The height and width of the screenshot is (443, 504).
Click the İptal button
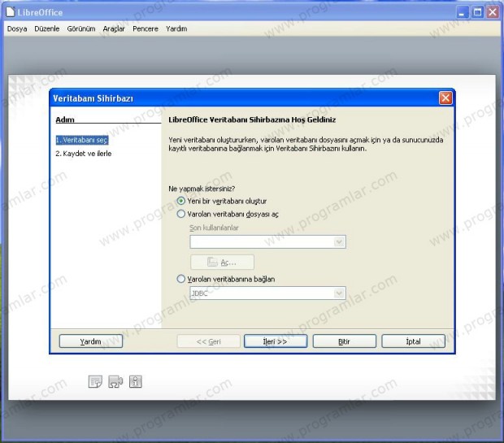(413, 341)
